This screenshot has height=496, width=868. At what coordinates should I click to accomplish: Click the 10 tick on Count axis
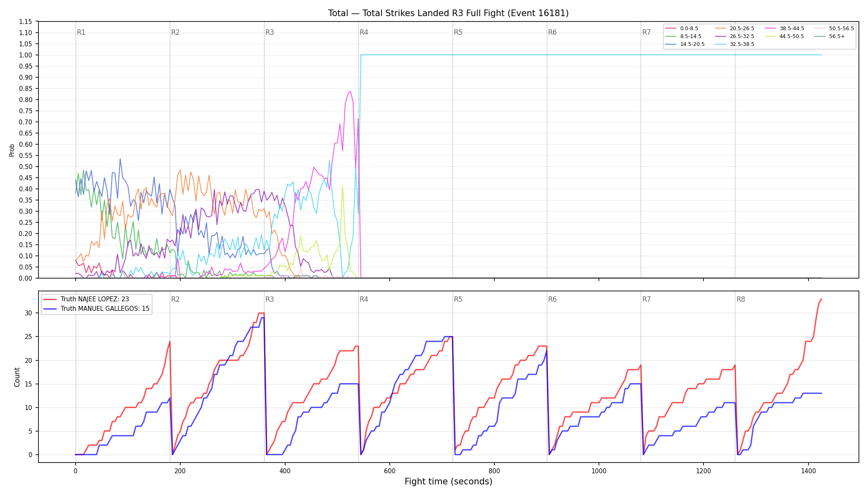[29, 408]
